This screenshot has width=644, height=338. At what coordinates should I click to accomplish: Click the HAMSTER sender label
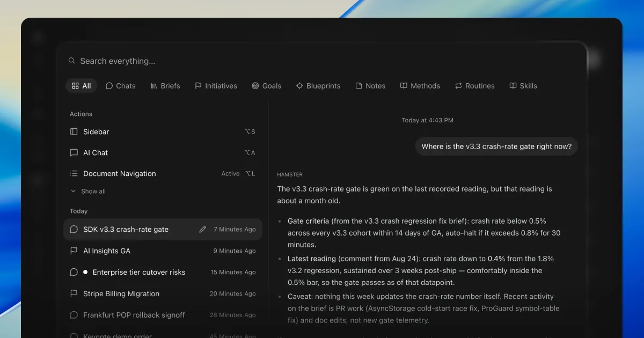coord(290,174)
